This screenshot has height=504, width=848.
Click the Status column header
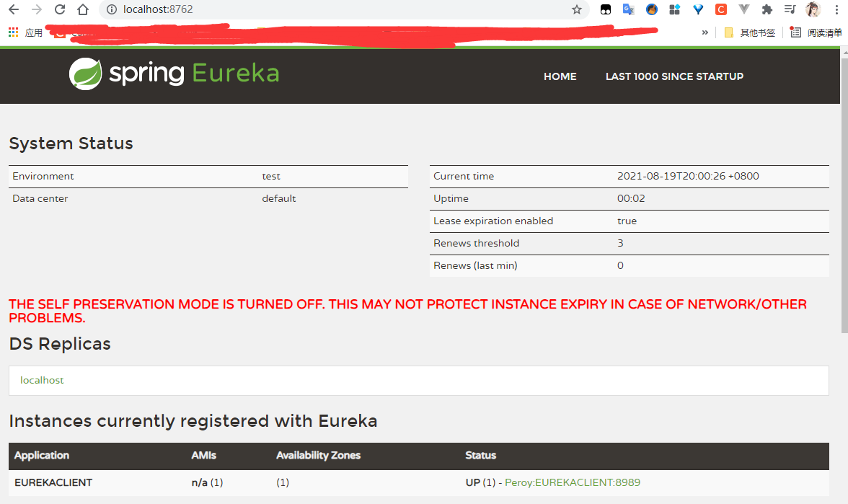[x=481, y=456]
